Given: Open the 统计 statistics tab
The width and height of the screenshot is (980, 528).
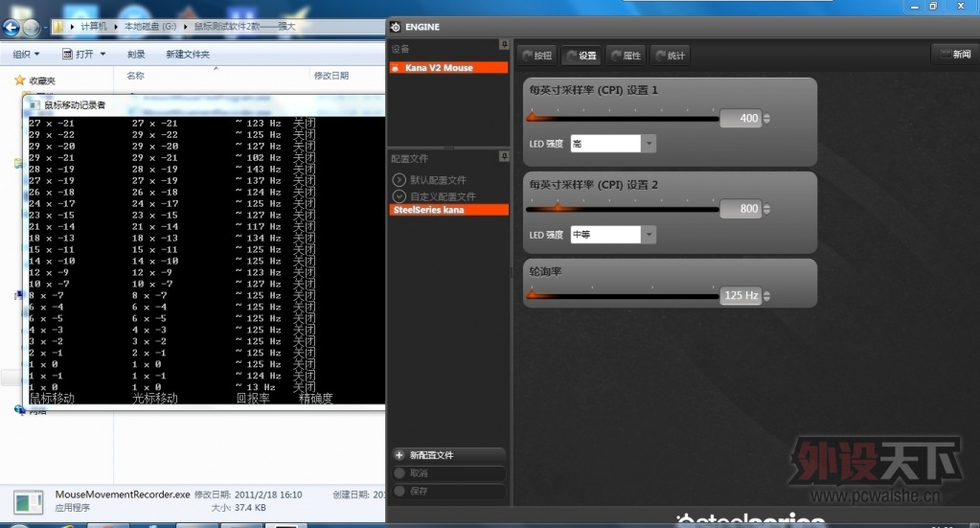Looking at the screenshot, I should [x=670, y=56].
